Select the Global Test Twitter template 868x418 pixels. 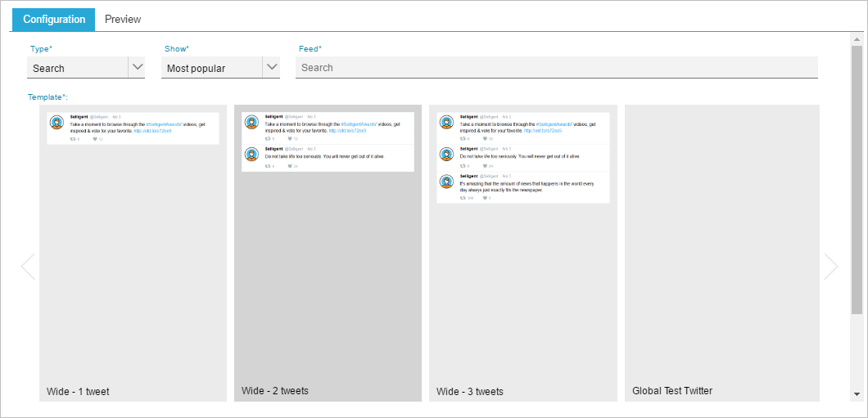(721, 254)
